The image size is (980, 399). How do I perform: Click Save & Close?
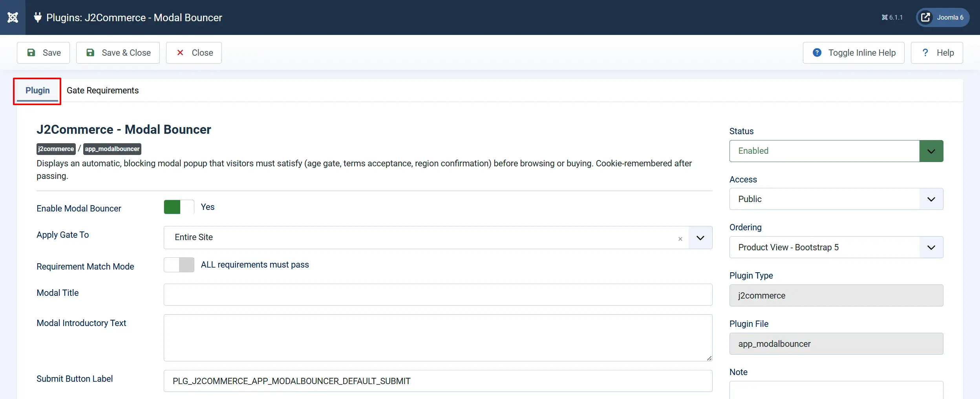tap(118, 53)
